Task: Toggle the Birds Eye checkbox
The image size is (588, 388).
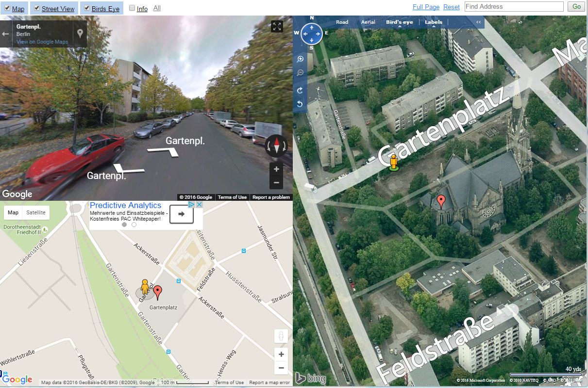Action: coord(87,8)
